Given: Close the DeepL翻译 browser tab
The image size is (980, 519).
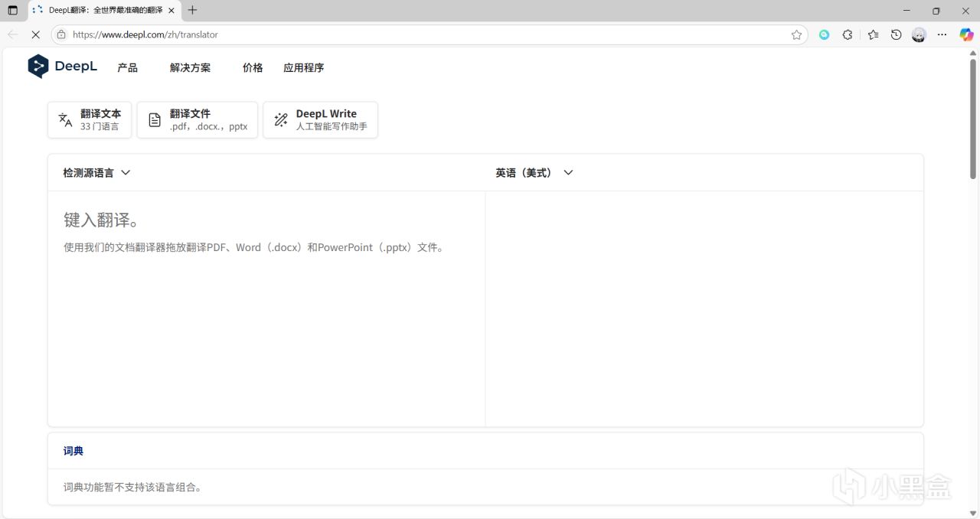Looking at the screenshot, I should [x=171, y=11].
